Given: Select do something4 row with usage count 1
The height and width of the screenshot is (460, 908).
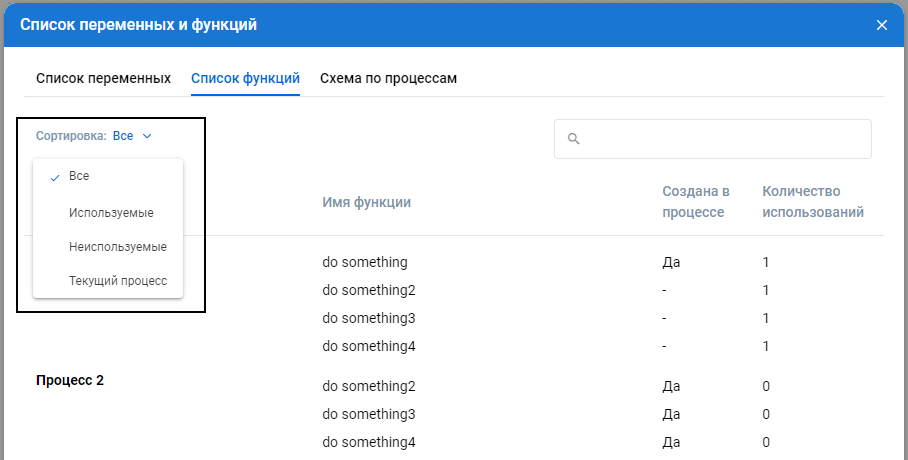Looking at the screenshot, I should tap(368, 346).
